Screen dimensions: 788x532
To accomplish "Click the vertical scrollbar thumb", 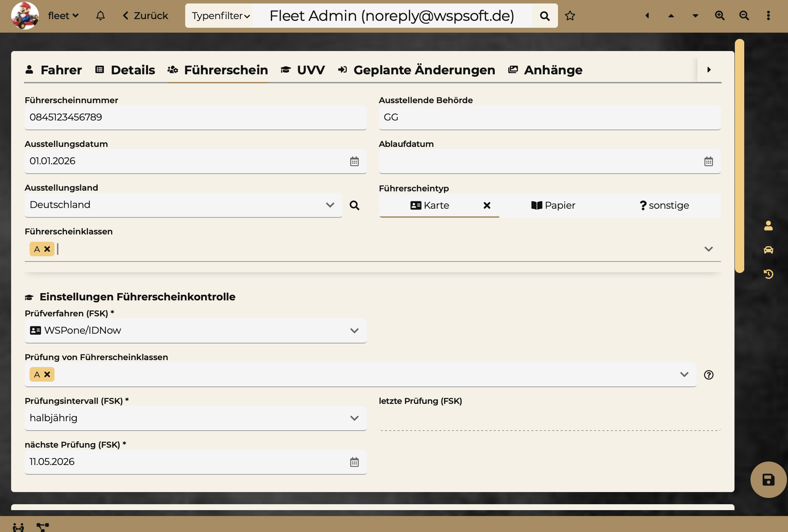I will (x=739, y=156).
